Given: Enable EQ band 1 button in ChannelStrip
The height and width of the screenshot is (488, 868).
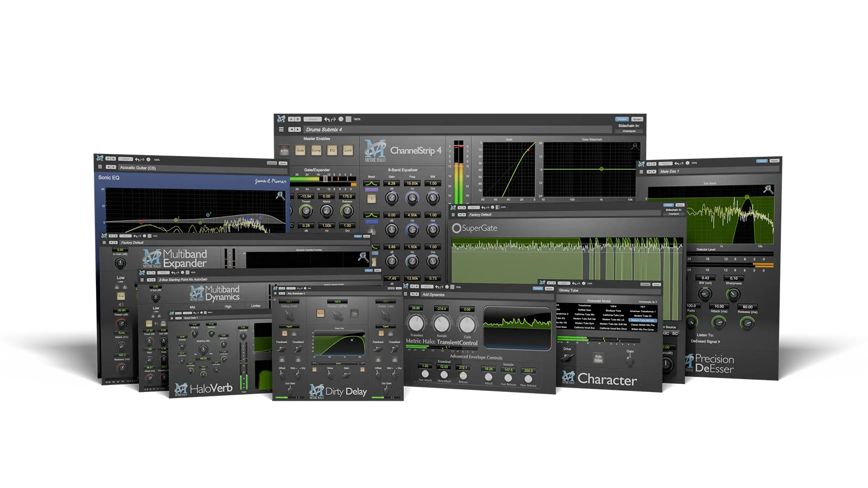Looking at the screenshot, I should coord(371,198).
